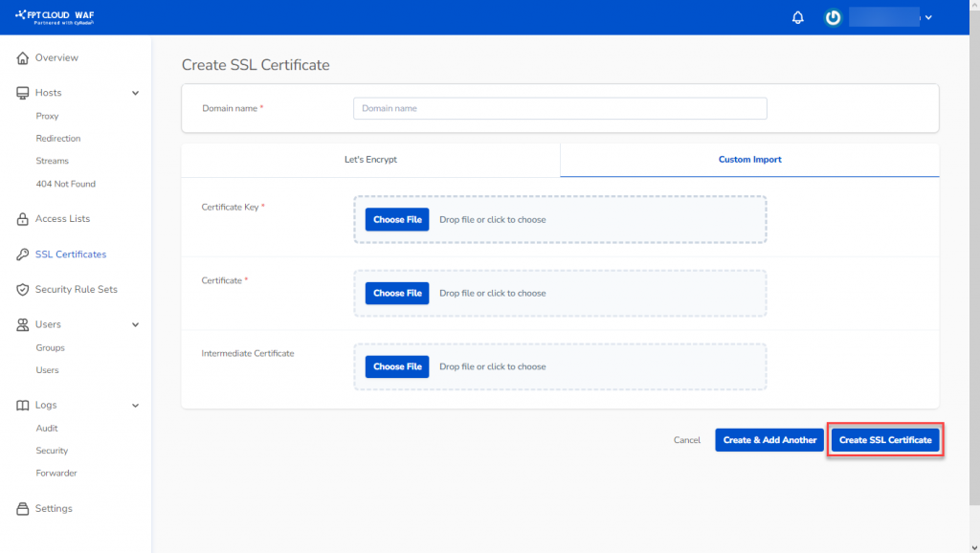
Task: Click the power avatar icon in header
Action: pos(834,17)
